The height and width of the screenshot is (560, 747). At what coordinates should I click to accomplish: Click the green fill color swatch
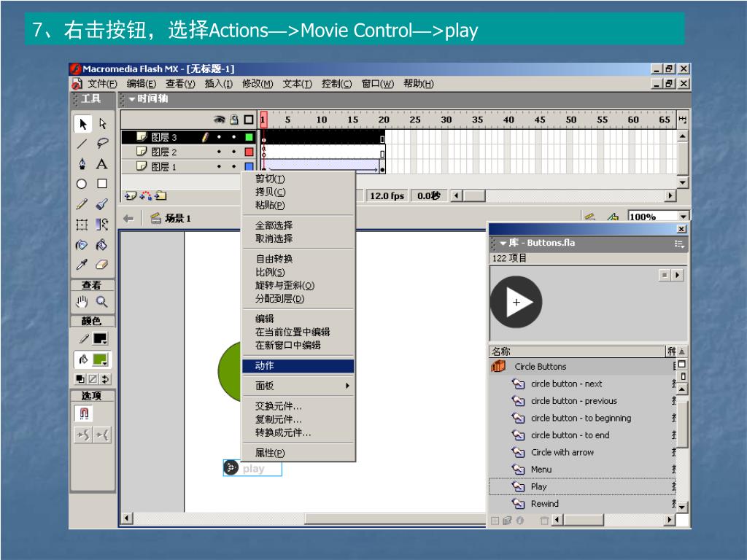point(100,359)
